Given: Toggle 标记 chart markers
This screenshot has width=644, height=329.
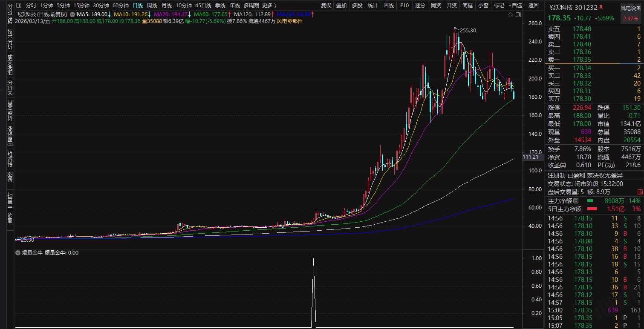Looking at the screenshot, I should click(498, 6).
